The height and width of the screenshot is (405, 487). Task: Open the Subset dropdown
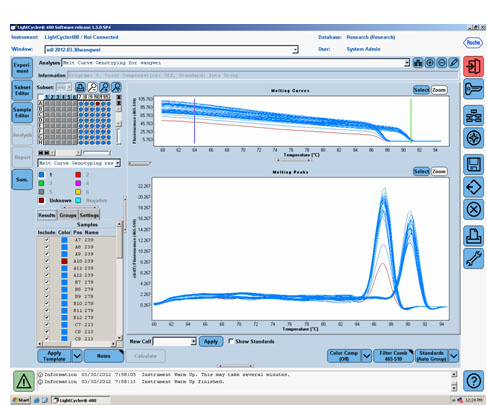[69, 87]
